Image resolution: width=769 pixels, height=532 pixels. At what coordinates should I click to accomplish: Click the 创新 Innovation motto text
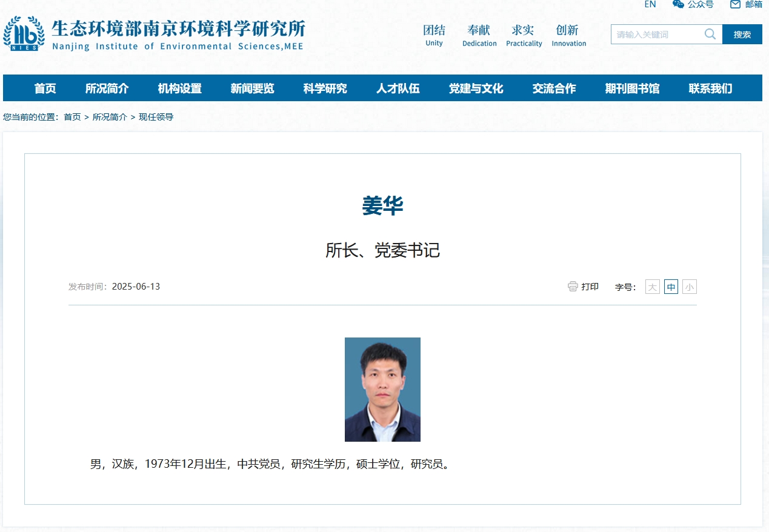[568, 35]
